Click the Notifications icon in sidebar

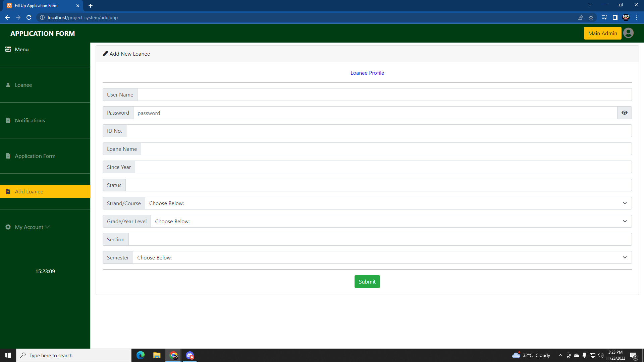8,120
